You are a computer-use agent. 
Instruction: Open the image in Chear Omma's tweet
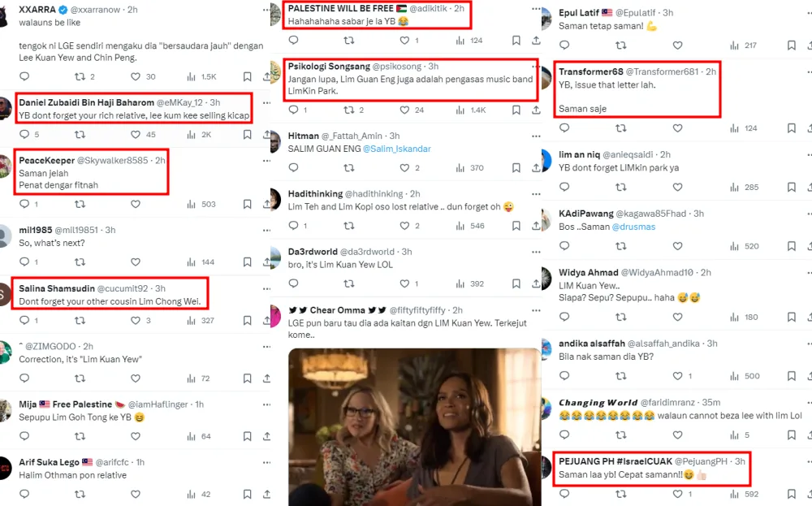[414, 426]
